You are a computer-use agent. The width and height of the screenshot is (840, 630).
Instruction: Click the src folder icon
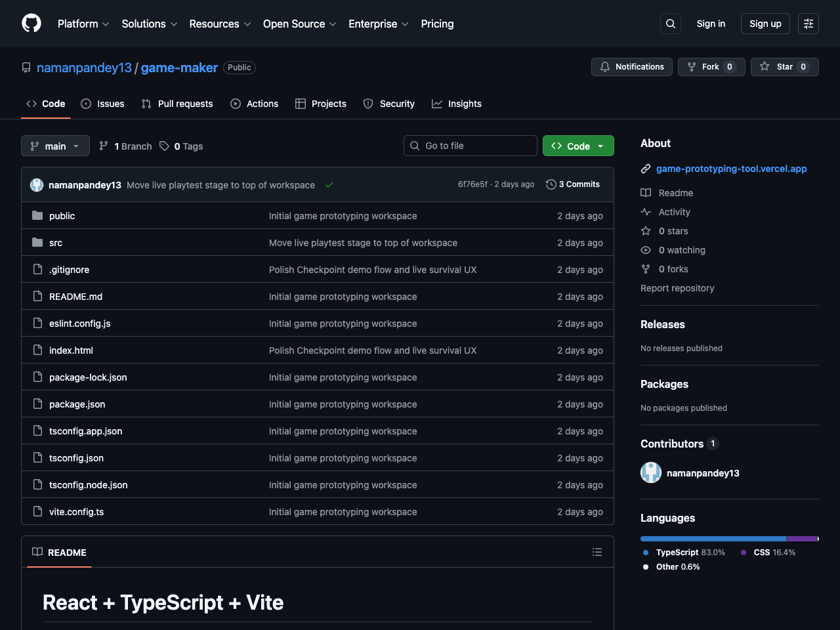click(37, 242)
